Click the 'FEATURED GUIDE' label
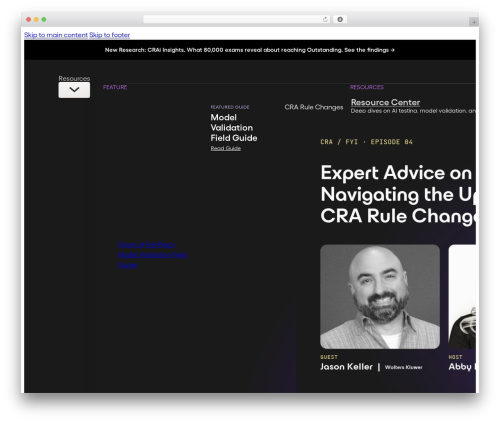 pos(230,107)
